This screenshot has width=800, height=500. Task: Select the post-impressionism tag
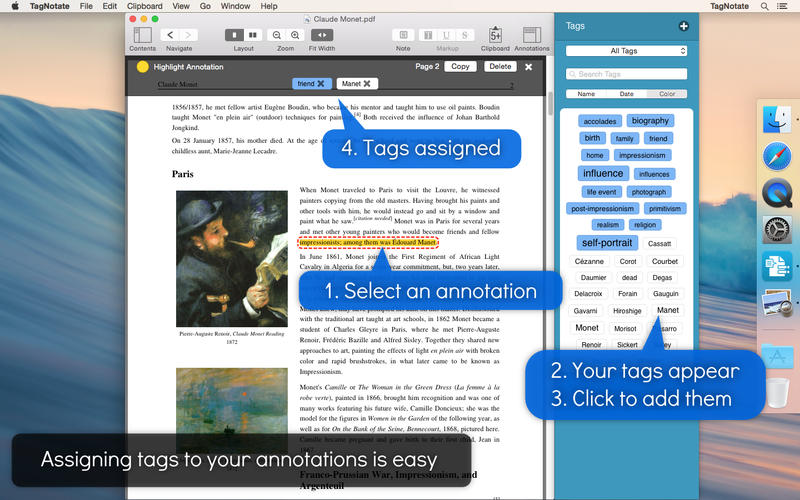[603, 209]
